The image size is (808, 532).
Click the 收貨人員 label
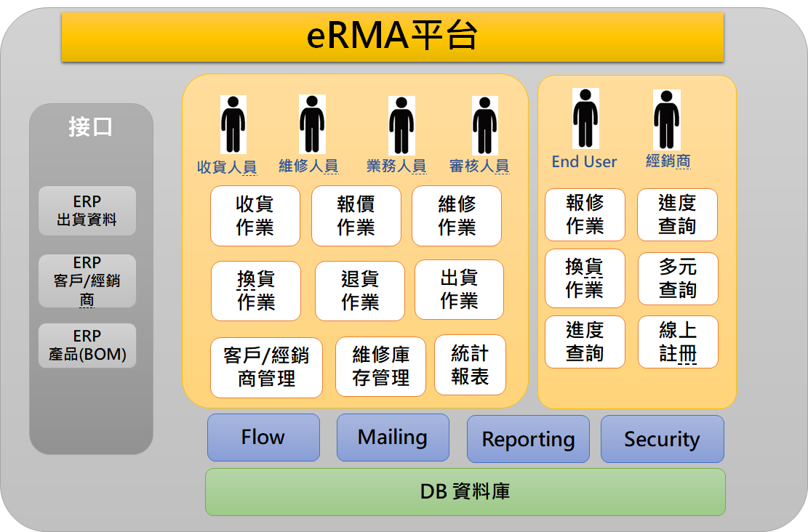click(227, 167)
